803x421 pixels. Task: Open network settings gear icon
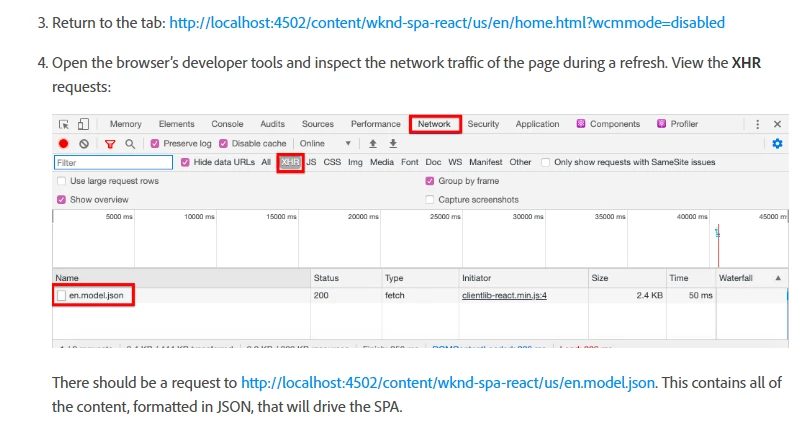click(x=777, y=143)
